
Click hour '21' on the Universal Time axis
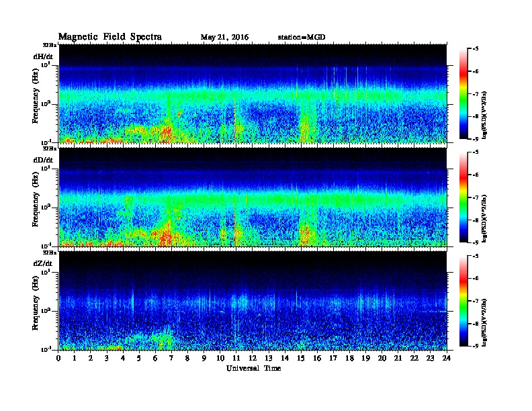point(398,358)
